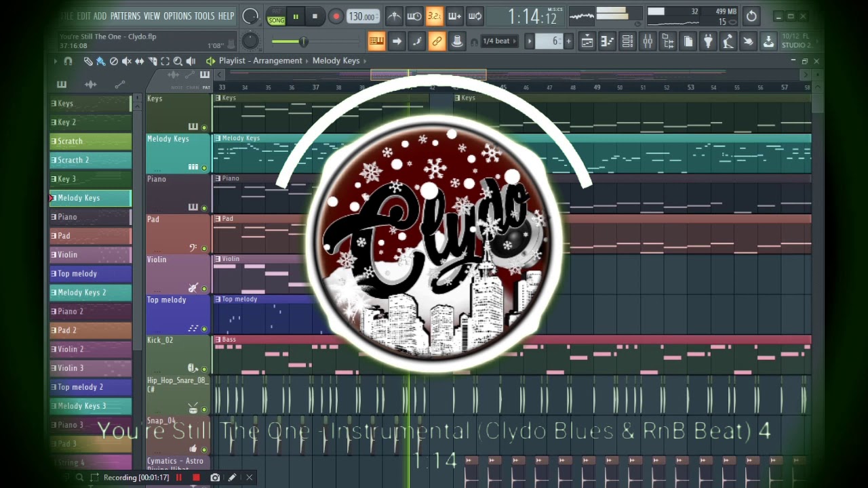Select the playlist Slip tool
Screen dimensions: 868x488
pos(140,61)
